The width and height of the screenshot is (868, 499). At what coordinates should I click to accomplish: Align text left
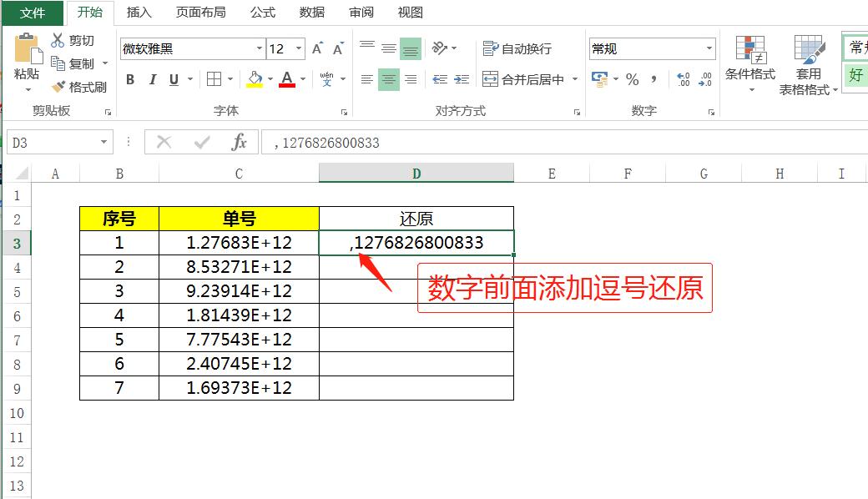(367, 79)
